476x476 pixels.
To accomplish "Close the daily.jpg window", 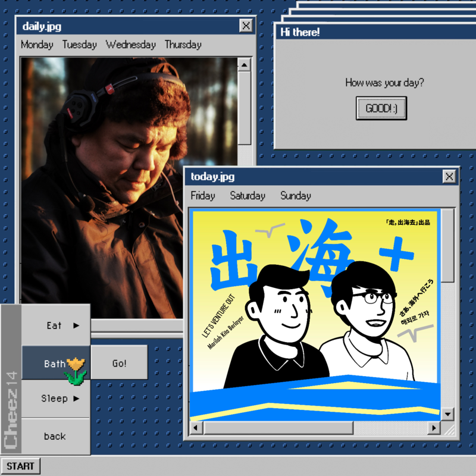I will (246, 26).
